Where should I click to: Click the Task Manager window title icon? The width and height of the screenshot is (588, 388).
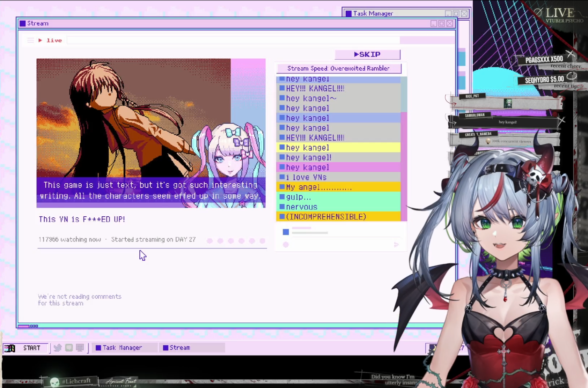(348, 14)
